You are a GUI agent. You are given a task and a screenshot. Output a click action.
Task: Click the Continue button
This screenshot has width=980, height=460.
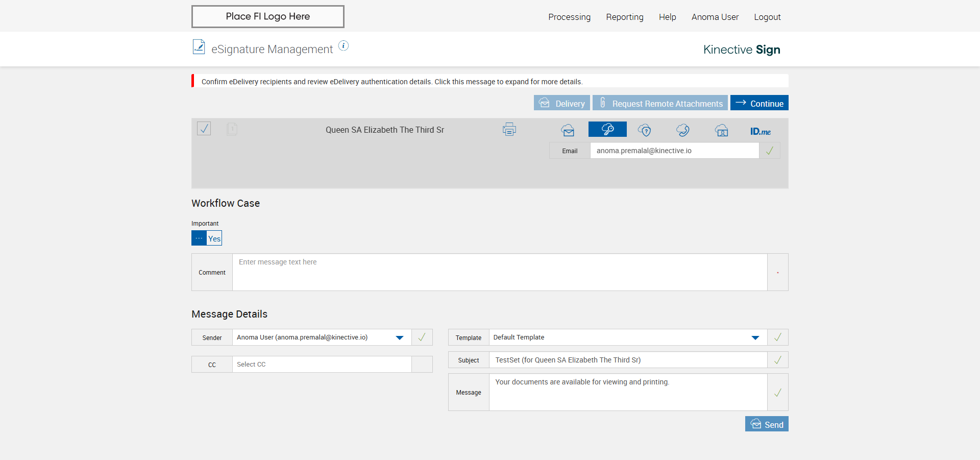(759, 103)
